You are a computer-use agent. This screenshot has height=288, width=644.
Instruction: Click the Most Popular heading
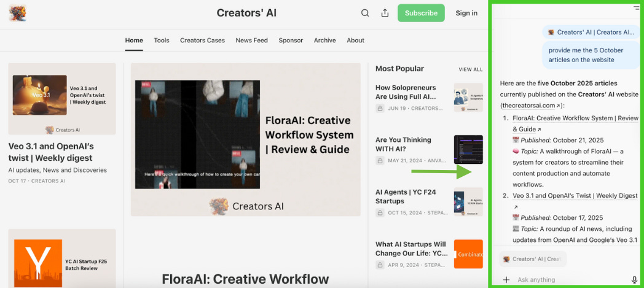[399, 69]
